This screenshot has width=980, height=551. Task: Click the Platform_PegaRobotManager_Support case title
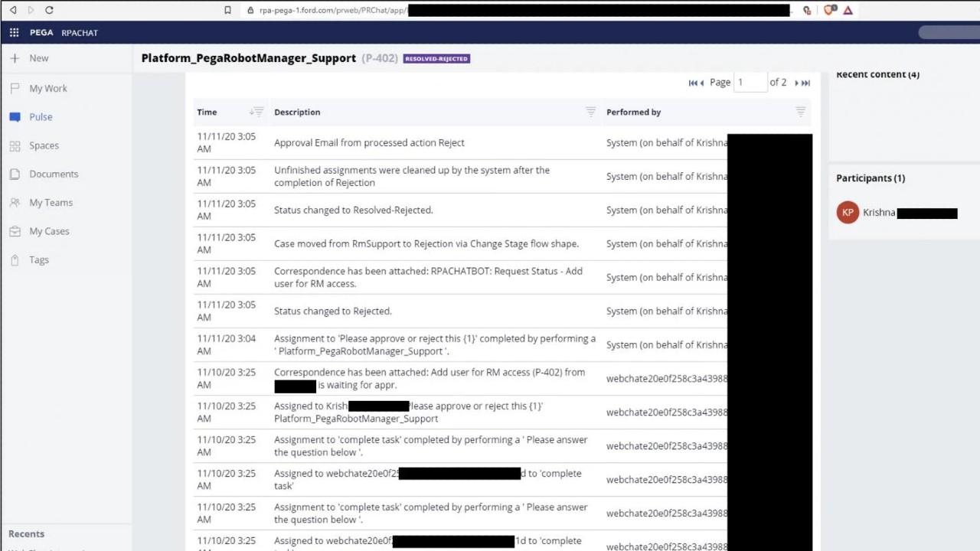[x=249, y=58]
